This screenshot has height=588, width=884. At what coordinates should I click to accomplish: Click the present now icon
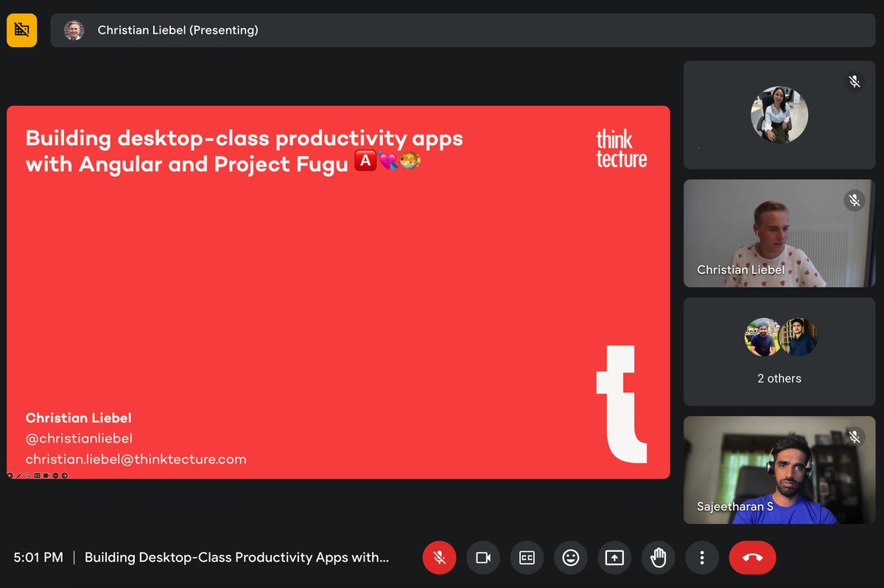pos(614,558)
